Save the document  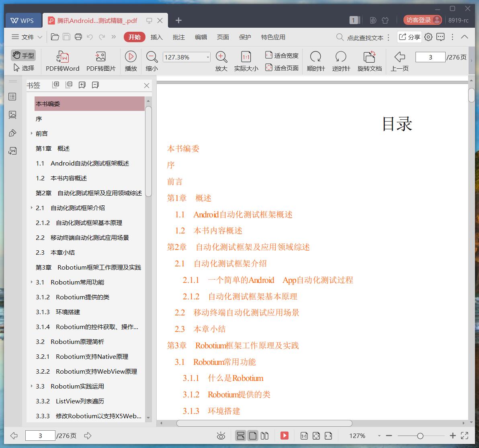tap(67, 37)
